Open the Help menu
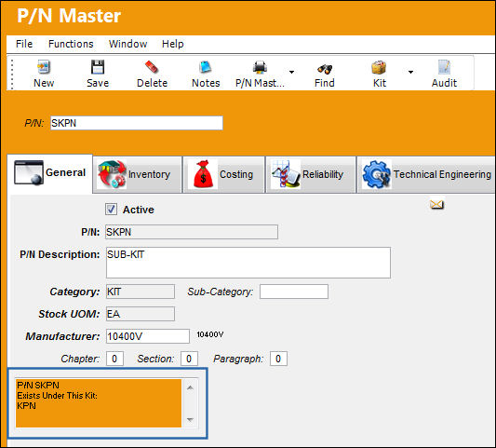496x448 pixels. point(173,44)
